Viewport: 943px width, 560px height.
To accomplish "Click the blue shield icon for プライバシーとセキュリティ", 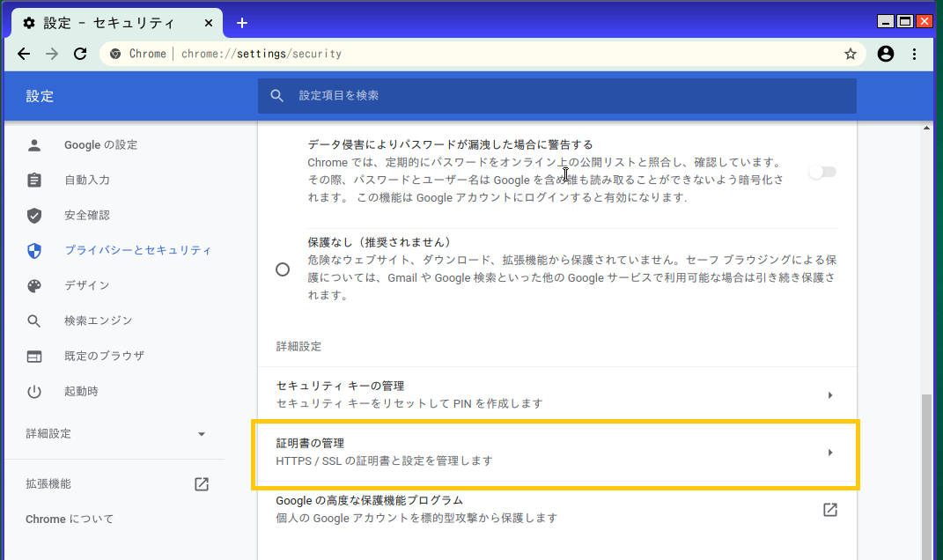I will (34, 250).
